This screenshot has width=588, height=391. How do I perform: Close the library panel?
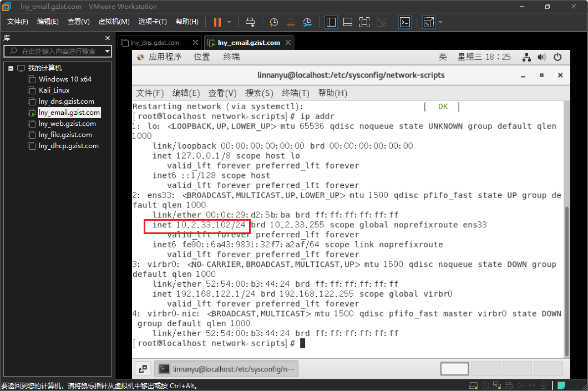tap(108, 38)
